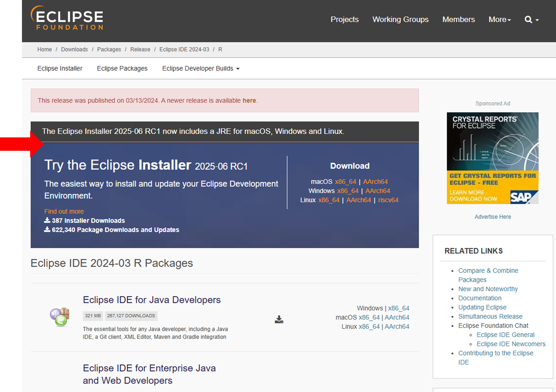The width and height of the screenshot is (556, 392).
Task: Open Contributing to the Eclipse IDE link
Action: pyautogui.click(x=496, y=358)
